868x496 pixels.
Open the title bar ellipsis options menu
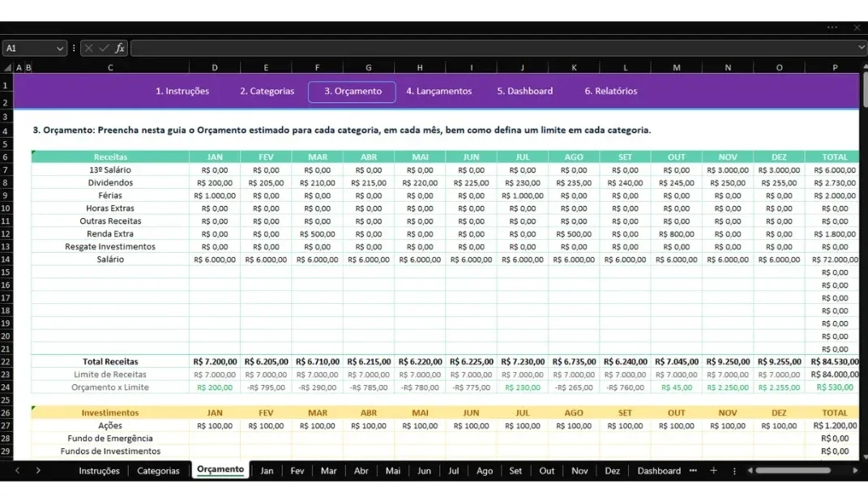coord(832,27)
